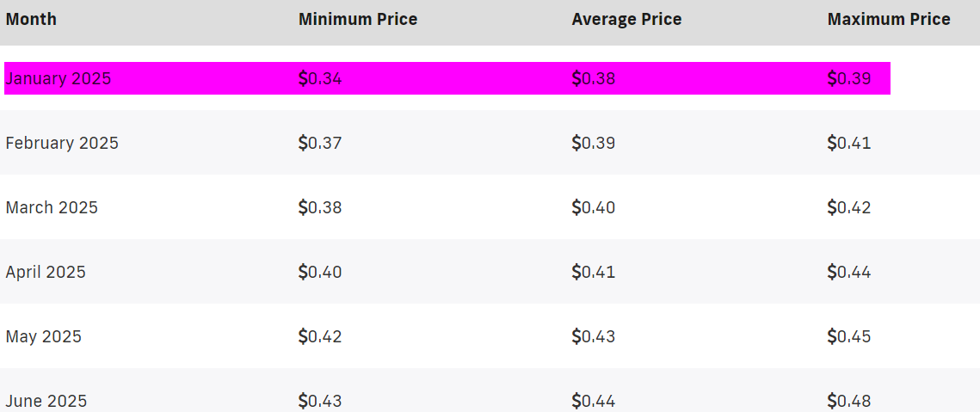Image resolution: width=980 pixels, height=412 pixels.
Task: Click February 2025 minimum price $0.37
Action: coord(321,143)
